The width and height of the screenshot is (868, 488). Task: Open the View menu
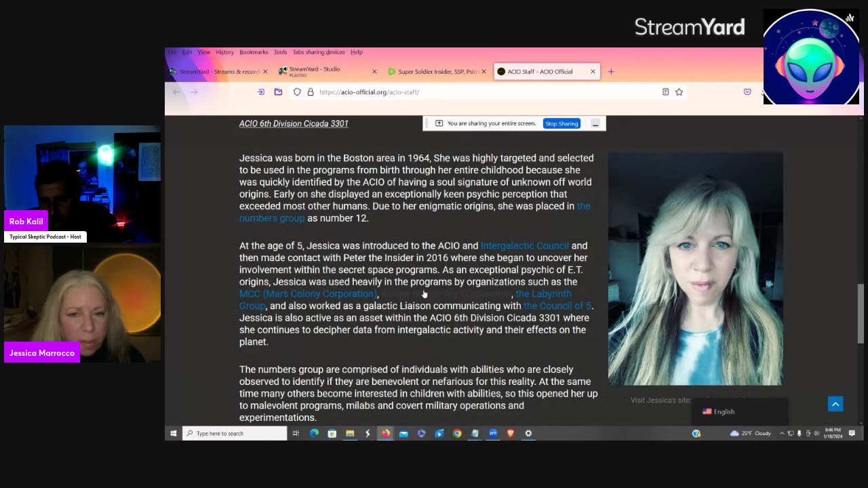[x=203, y=52]
